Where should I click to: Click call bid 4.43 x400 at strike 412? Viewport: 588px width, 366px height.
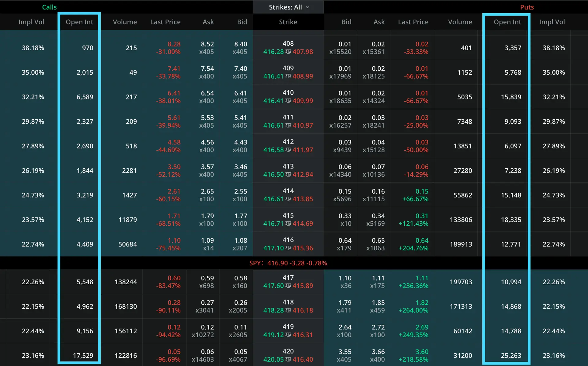pyautogui.click(x=239, y=146)
